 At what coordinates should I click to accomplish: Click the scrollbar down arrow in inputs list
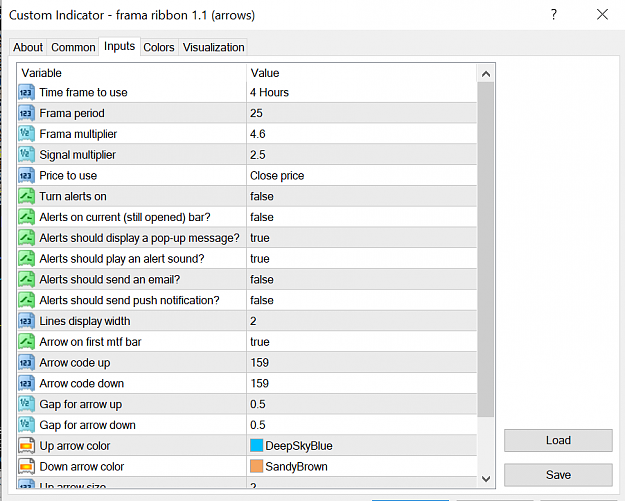pos(486,479)
